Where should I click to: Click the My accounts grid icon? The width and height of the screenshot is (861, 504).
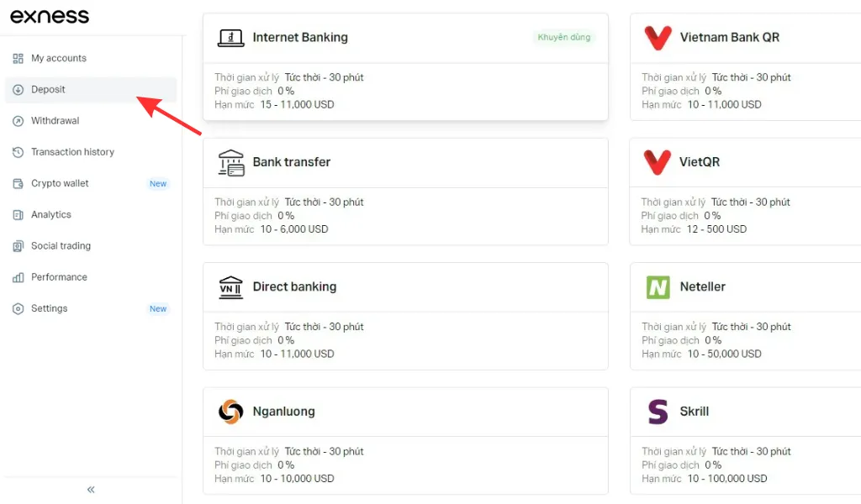18,59
